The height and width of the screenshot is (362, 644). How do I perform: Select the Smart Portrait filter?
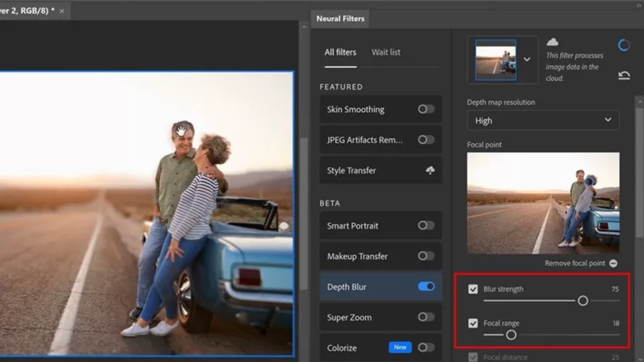click(x=353, y=226)
